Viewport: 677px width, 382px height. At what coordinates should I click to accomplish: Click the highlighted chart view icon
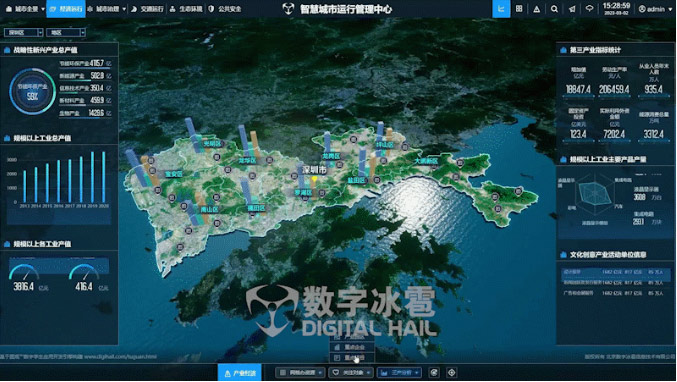(501, 9)
